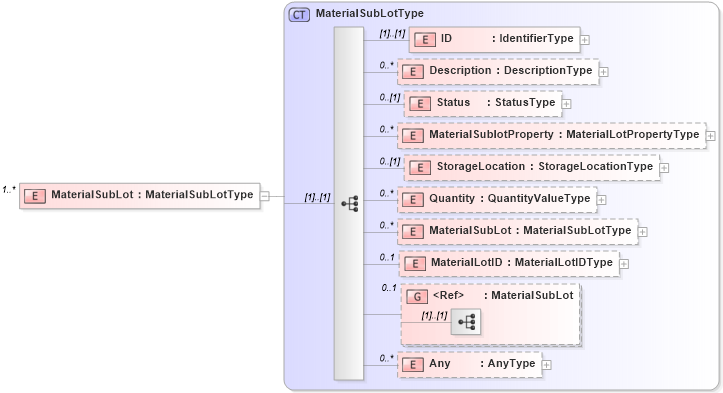Screen dimensions: 723x393
Task: Expand the StorageLocation element
Action: [664, 168]
